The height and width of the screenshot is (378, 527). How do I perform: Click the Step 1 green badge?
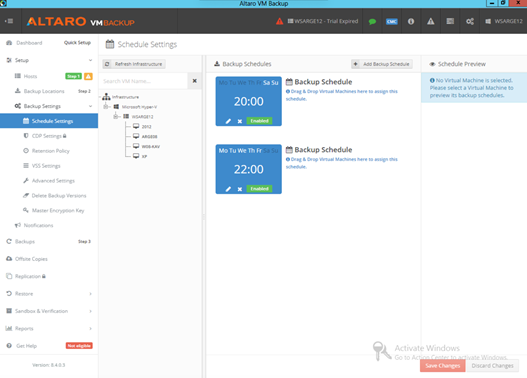coord(73,76)
